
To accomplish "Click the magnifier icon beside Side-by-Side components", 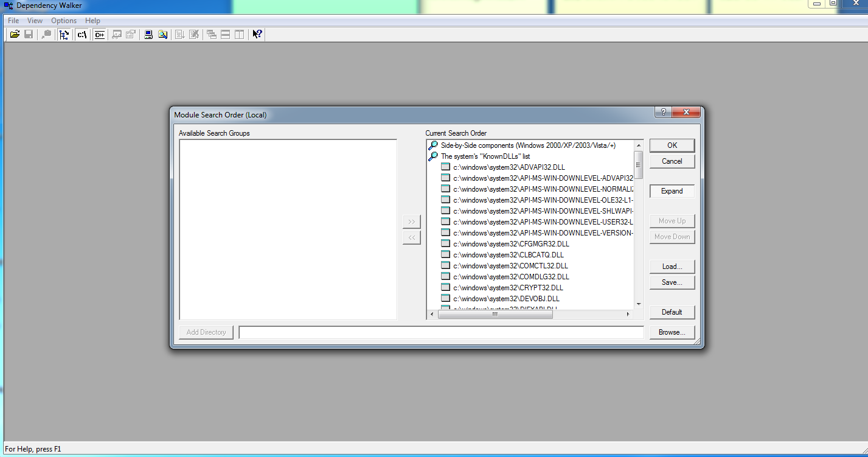I will (433, 145).
